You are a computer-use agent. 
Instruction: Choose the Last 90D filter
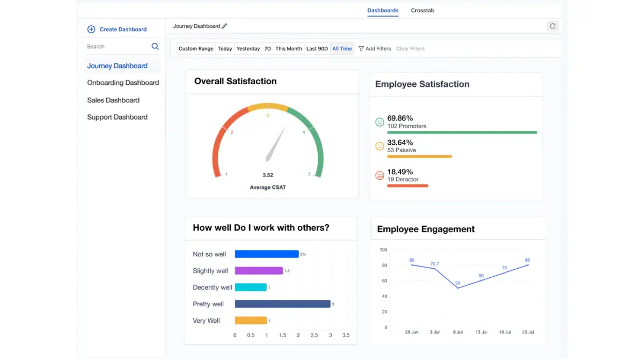[317, 49]
